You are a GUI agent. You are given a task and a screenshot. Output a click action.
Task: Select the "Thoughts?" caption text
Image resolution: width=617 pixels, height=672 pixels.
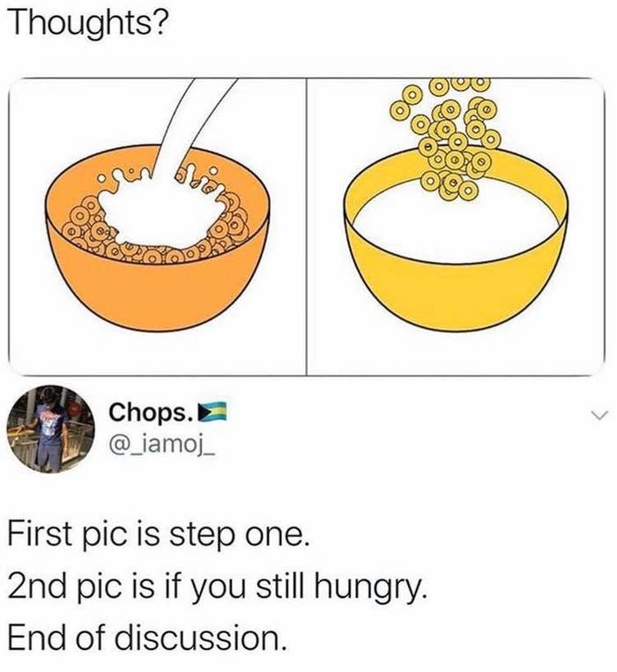pyautogui.click(x=86, y=24)
